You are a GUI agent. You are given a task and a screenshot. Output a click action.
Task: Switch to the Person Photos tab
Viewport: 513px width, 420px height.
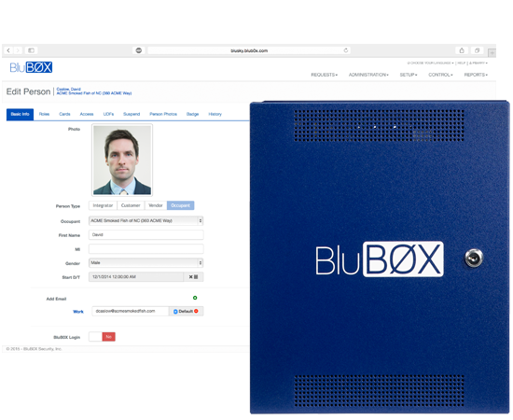pyautogui.click(x=163, y=114)
